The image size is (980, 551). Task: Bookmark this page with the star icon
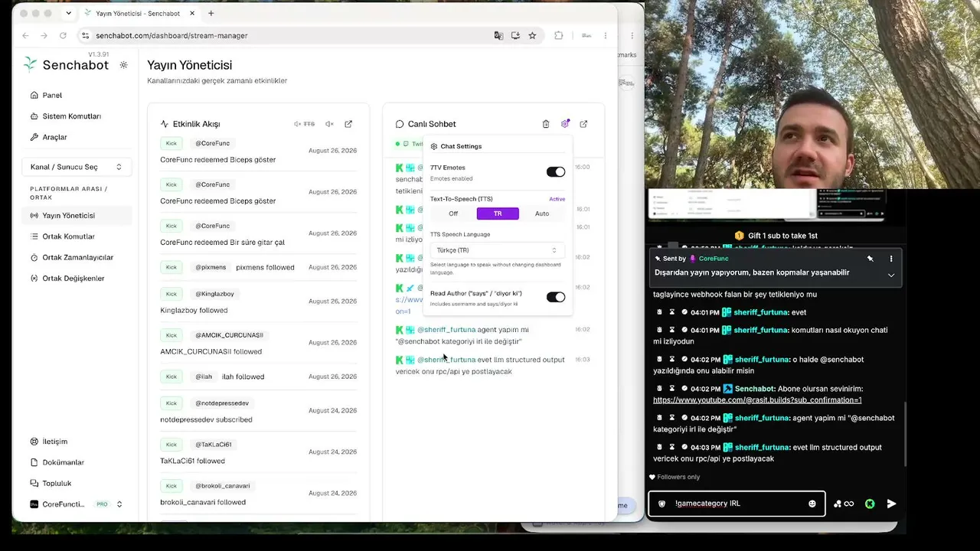[532, 35]
